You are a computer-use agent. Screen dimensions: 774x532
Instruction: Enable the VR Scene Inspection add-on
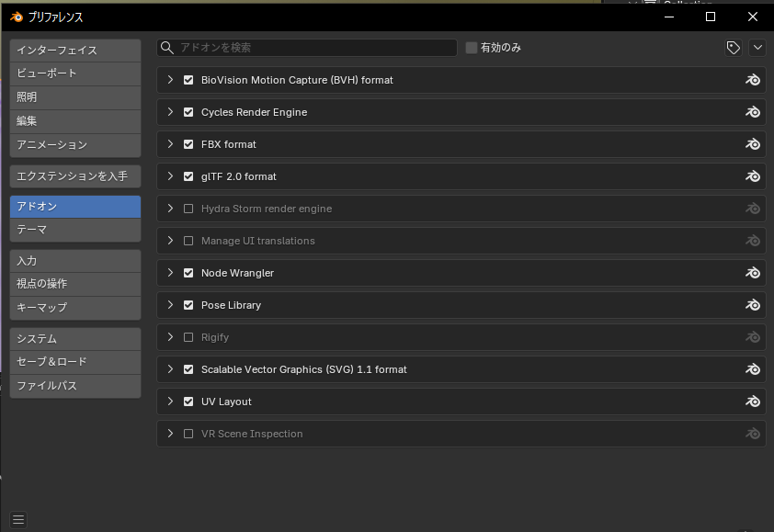tap(188, 434)
